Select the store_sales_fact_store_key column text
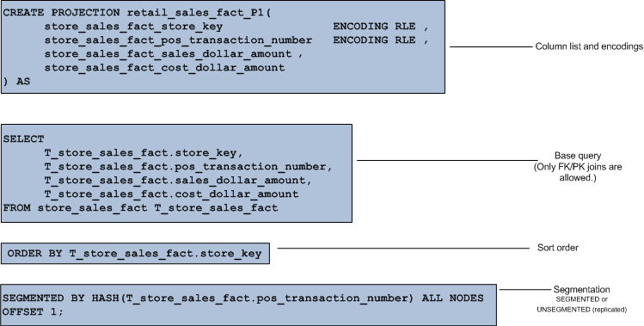The width and height of the screenshot is (644, 326). [133, 28]
